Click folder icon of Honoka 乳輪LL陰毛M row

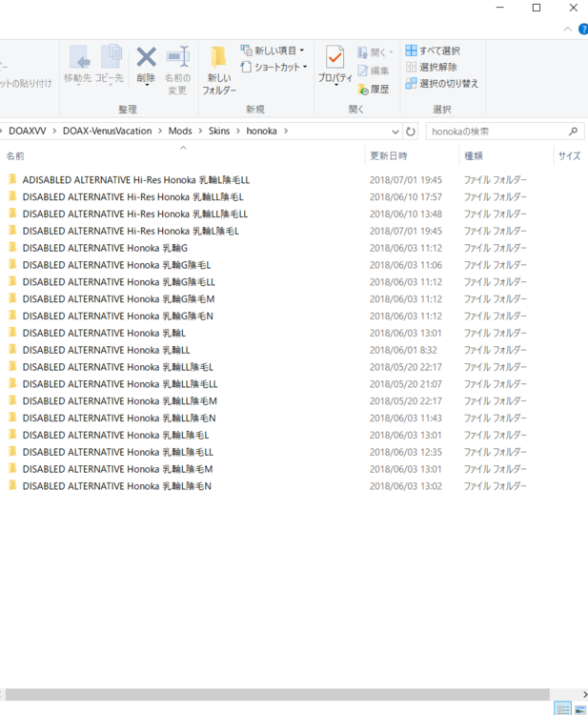[x=12, y=400]
